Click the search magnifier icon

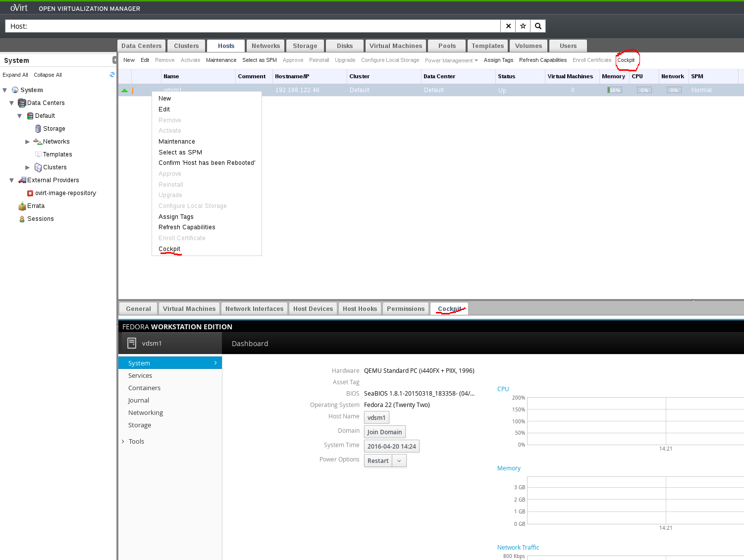point(538,26)
